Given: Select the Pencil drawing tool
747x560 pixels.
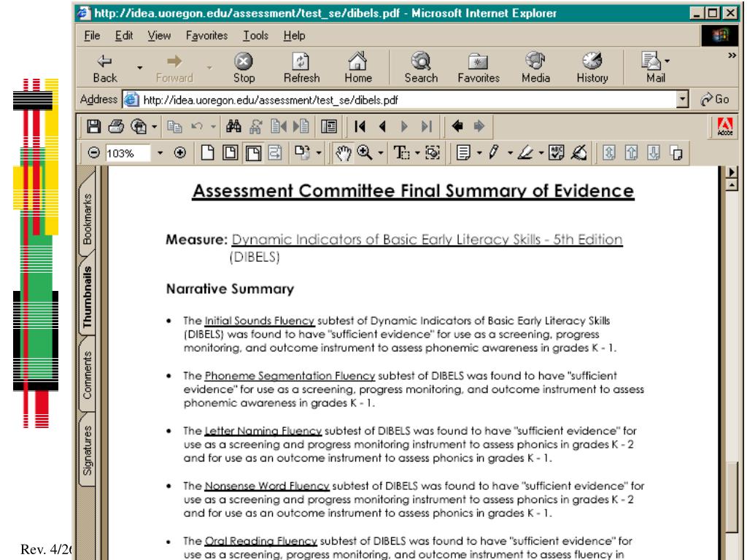Looking at the screenshot, I should [x=494, y=153].
